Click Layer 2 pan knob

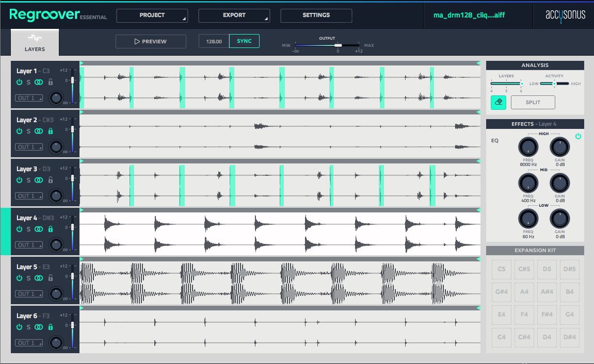coord(56,147)
